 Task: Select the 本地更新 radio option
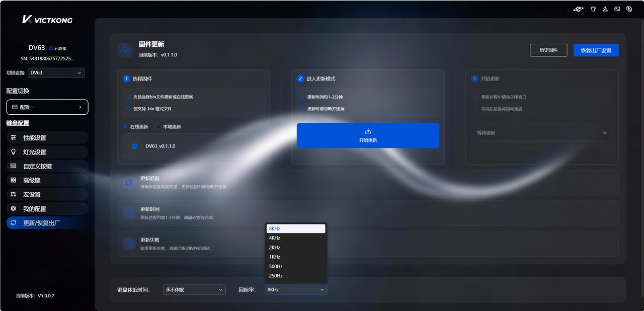click(x=168, y=127)
